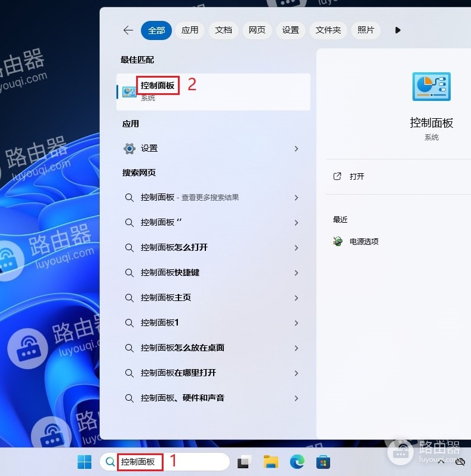This screenshot has width=471, height=476.
Task: Show more filter tabs with play arrow
Action: pos(398,30)
